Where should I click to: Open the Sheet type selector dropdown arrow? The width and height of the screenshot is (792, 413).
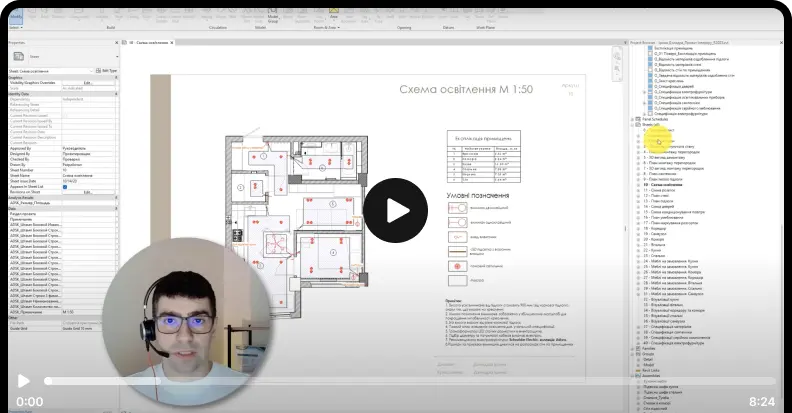(117, 57)
